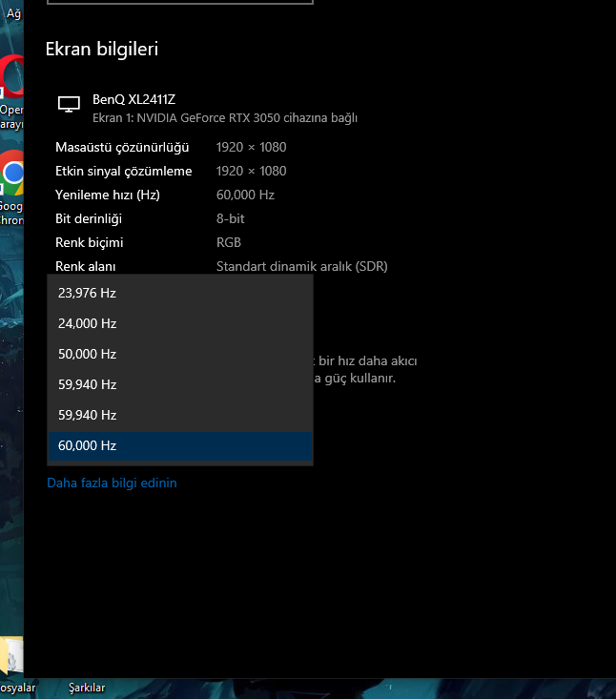Click the 'Etkin sinyal çözümleme' label
This screenshot has height=699, width=616.
tap(123, 172)
